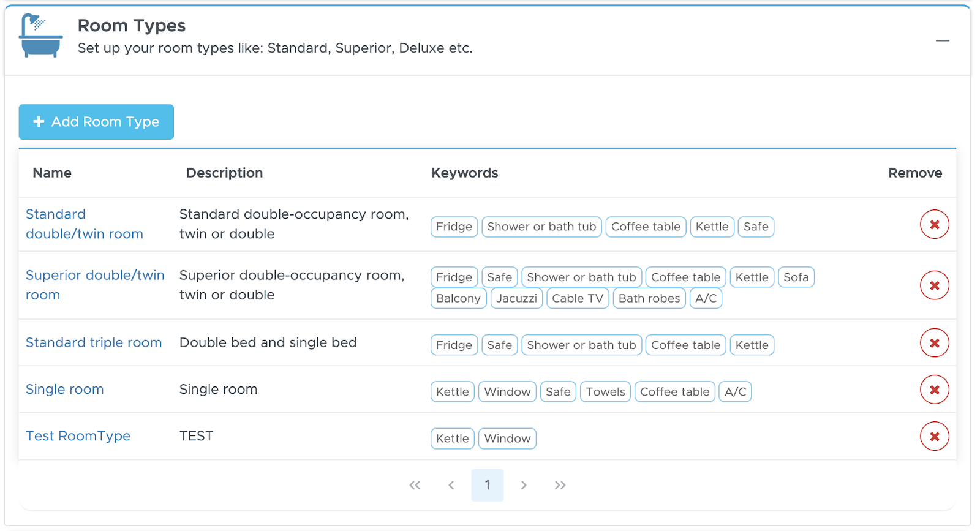The image size is (980, 531).
Task: Go to the previous page
Action: point(451,486)
